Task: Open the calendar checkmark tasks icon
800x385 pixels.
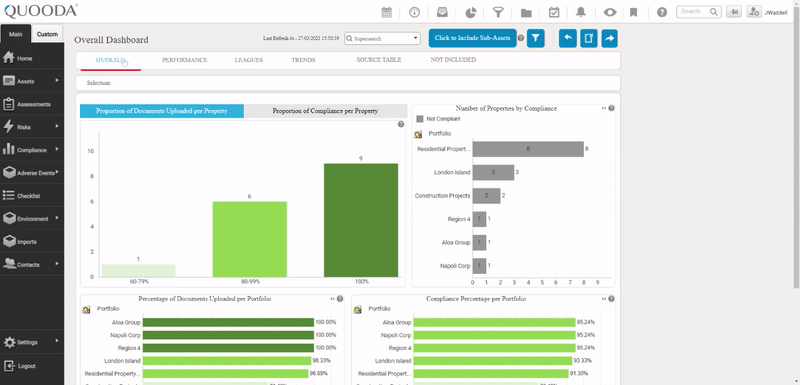Action: 554,12
